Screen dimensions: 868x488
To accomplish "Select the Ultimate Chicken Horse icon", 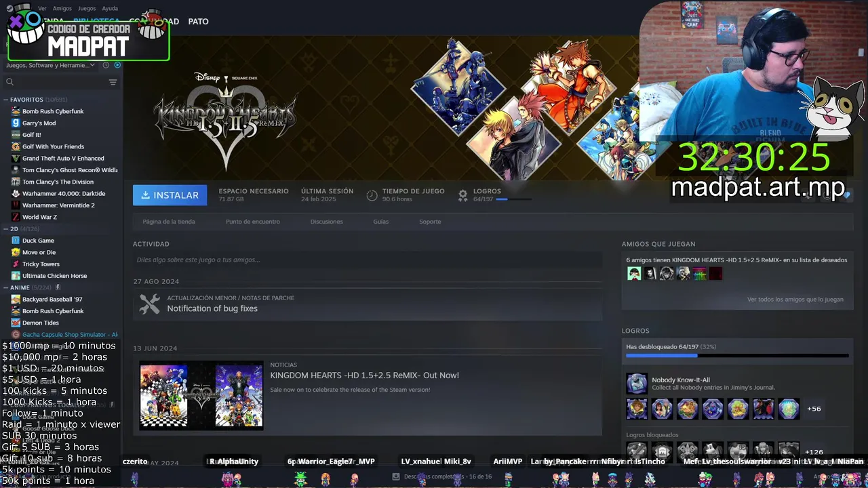I will [x=16, y=276].
